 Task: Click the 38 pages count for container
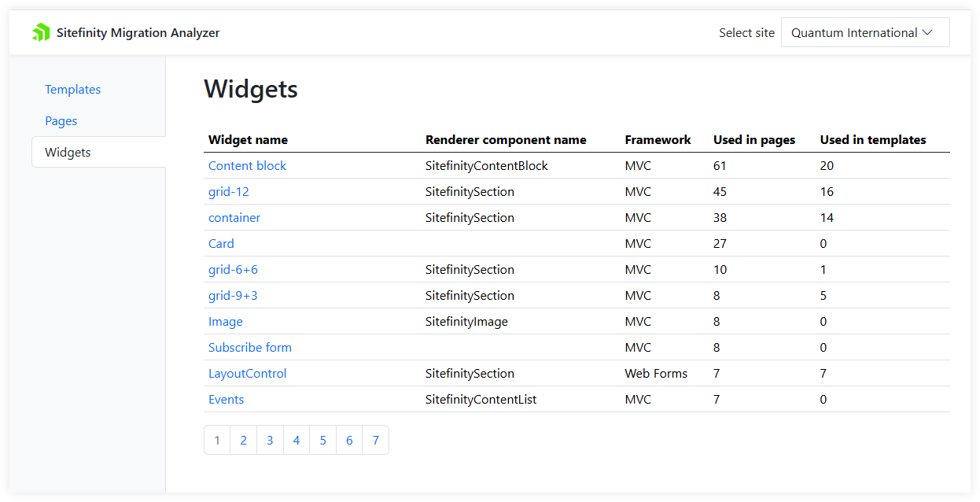pos(720,217)
